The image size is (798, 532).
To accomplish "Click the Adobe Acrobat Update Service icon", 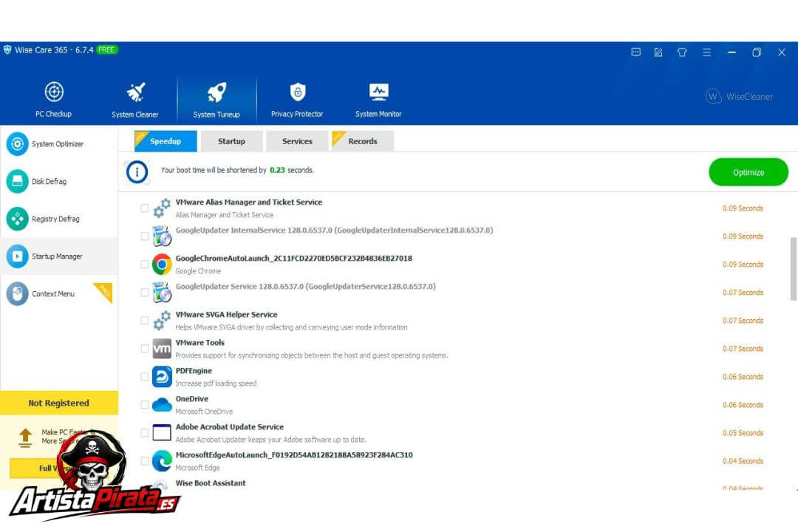I will coord(162,433).
